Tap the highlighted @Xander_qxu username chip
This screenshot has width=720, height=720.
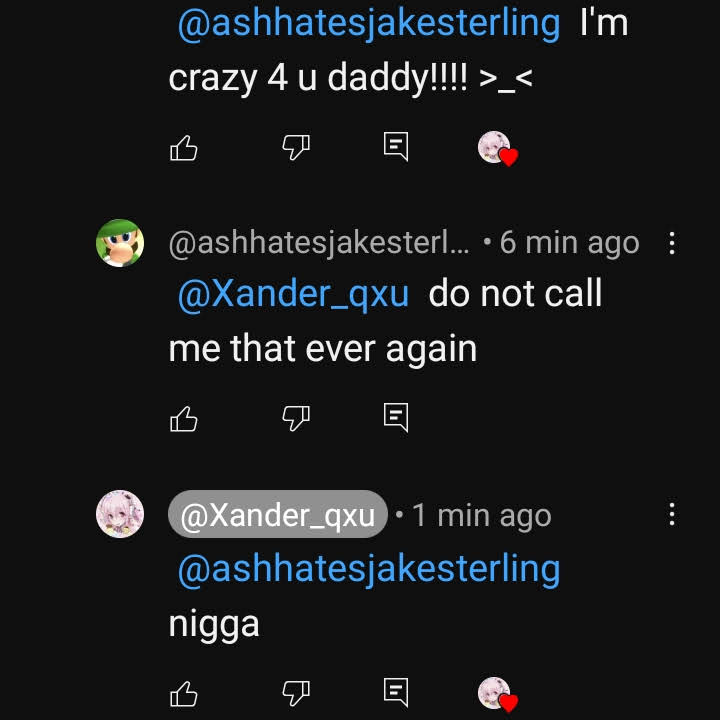tap(277, 515)
